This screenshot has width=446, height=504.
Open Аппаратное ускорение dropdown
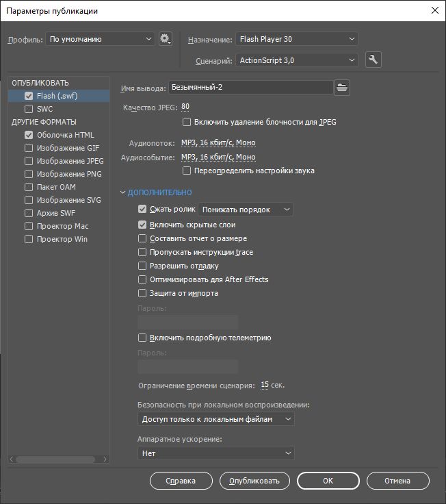(216, 453)
